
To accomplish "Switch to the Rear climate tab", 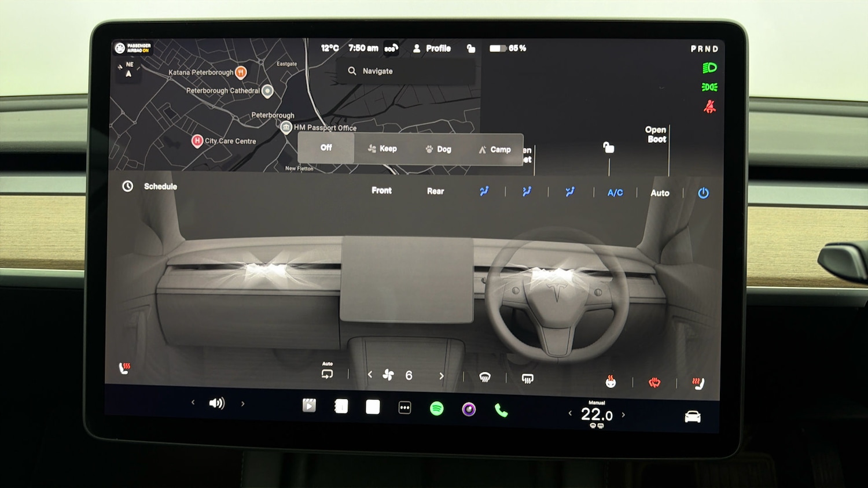I will click(x=435, y=191).
